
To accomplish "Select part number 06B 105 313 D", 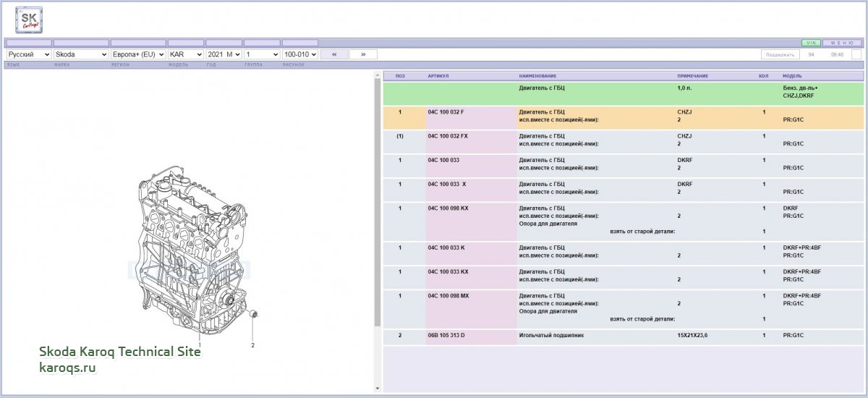I will click(x=446, y=336).
